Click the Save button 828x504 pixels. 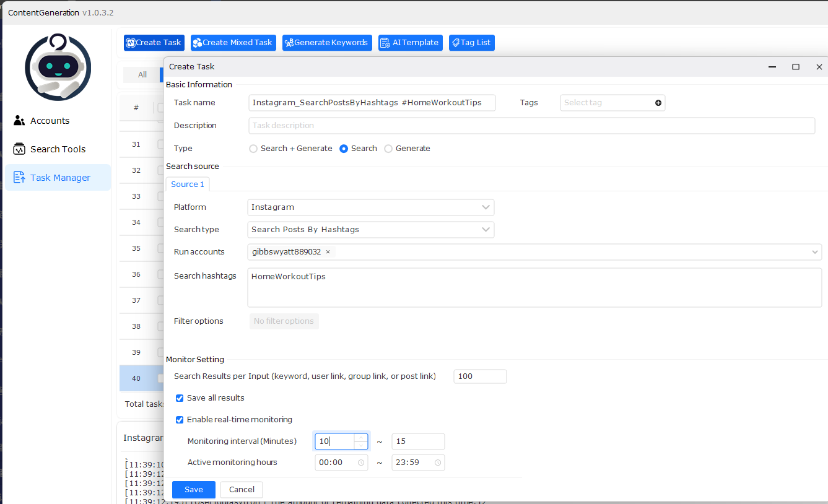[x=193, y=490]
